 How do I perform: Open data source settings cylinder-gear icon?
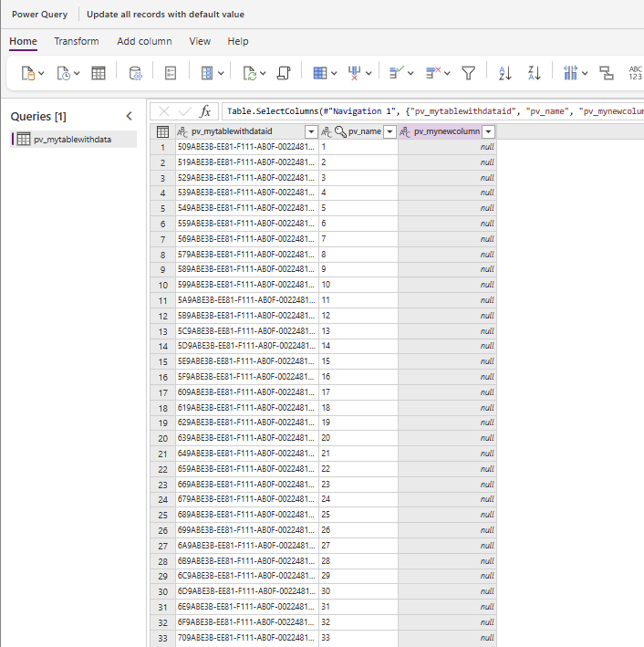135,73
